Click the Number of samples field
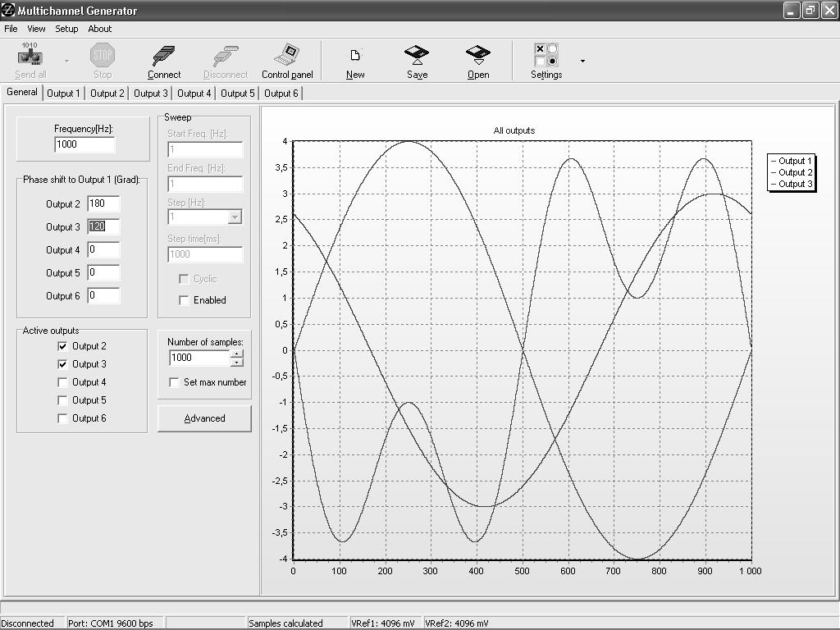Image resolution: width=840 pixels, height=630 pixels. pyautogui.click(x=199, y=358)
